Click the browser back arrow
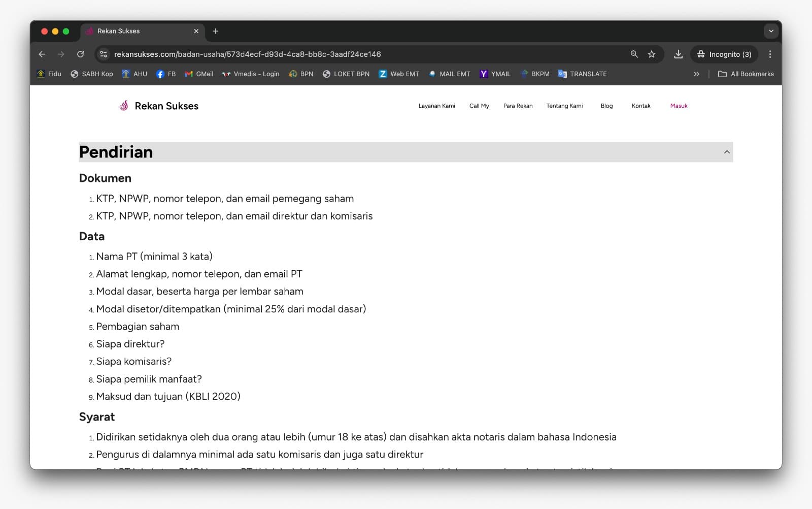 click(x=42, y=54)
